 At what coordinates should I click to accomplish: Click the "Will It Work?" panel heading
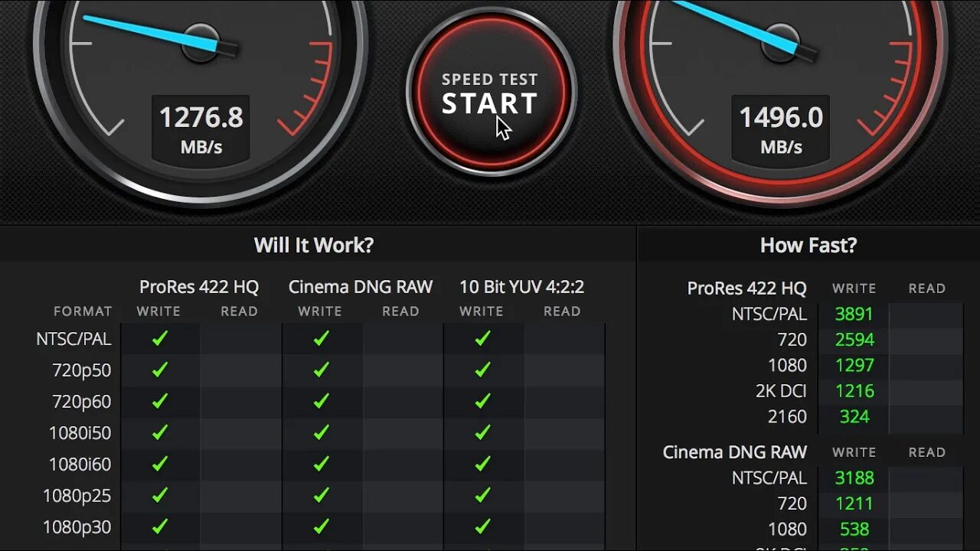(x=314, y=245)
